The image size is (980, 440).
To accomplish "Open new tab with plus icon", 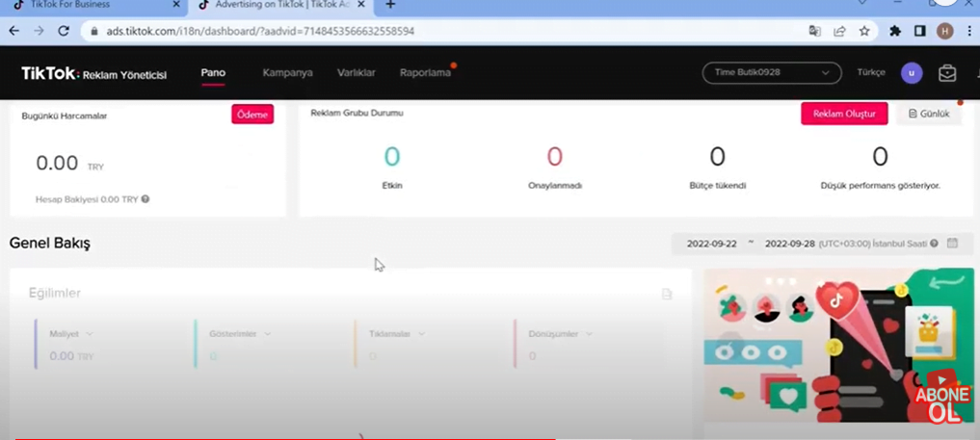I will [390, 5].
